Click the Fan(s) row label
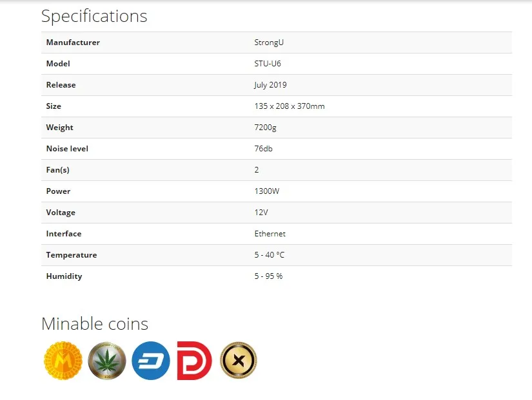Screen dimensions: 532x400 tap(57, 170)
